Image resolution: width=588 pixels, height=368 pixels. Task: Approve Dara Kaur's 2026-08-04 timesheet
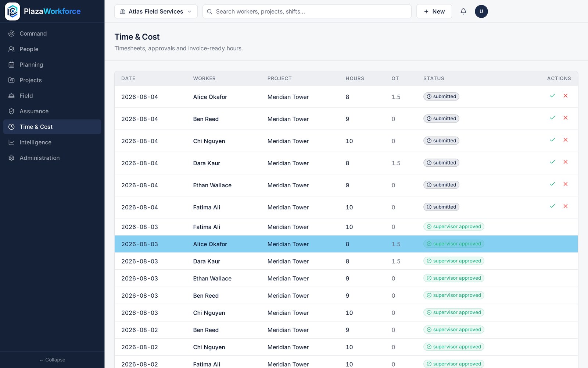[552, 162]
